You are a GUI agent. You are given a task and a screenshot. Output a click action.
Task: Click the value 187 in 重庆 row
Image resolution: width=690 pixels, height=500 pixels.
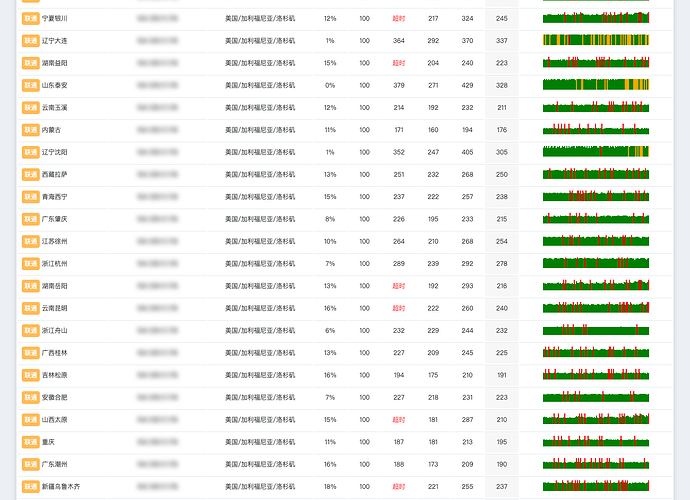click(399, 442)
